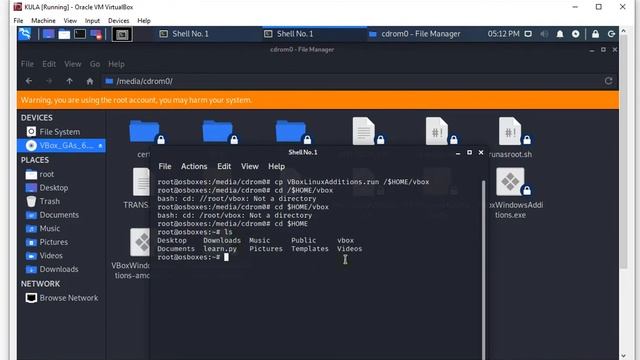Viewport: 640px width, 360px height.
Task: Select cdrom0 - File Manager taskbar entry
Action: click(x=414, y=34)
